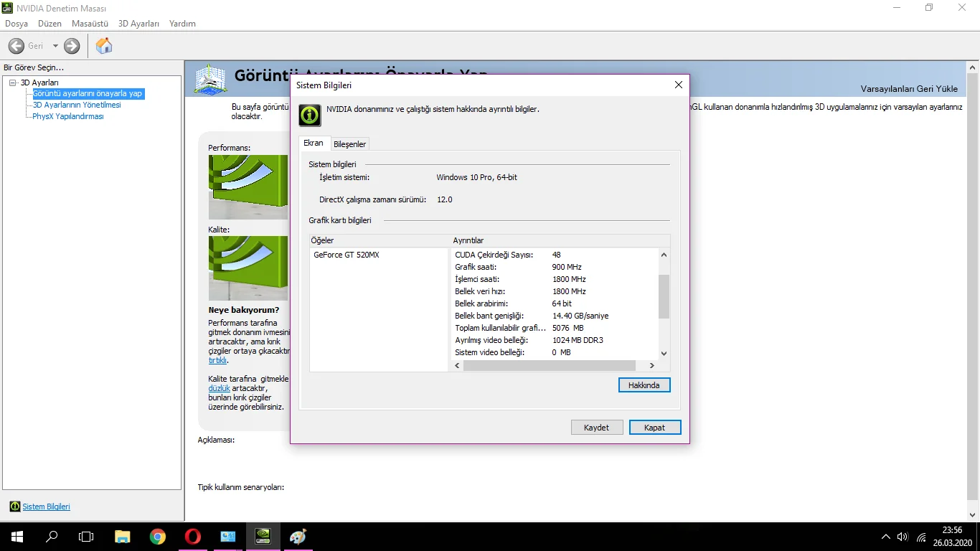
Task: Open the Masaüstü menu
Action: coord(90,24)
